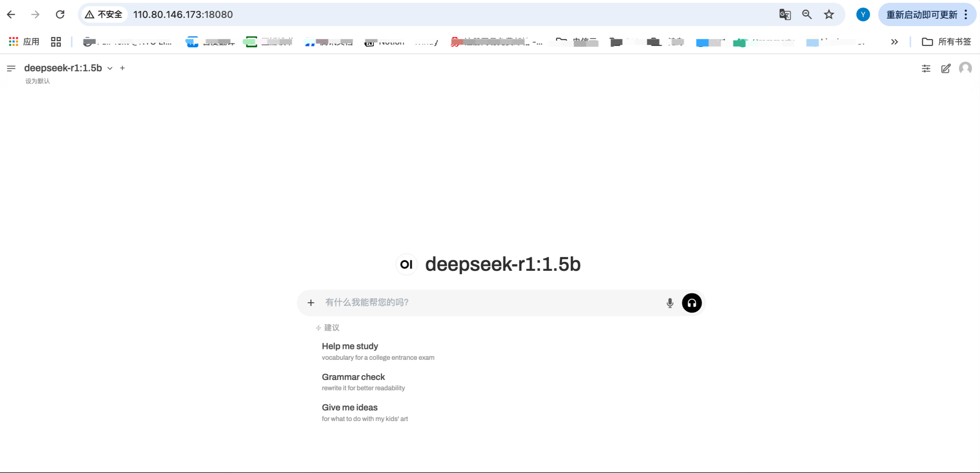This screenshot has height=473, width=980.
Task: Open the Notion bookmark
Action: coord(384,41)
